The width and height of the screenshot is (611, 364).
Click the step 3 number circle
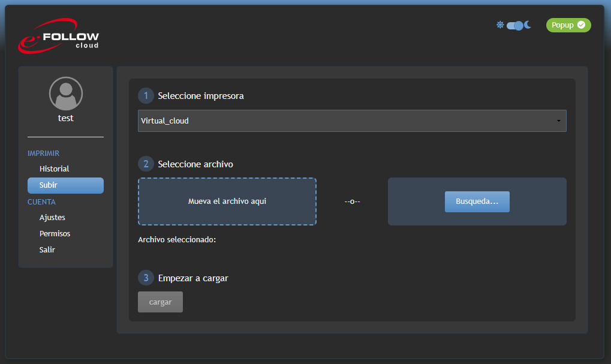tap(146, 278)
